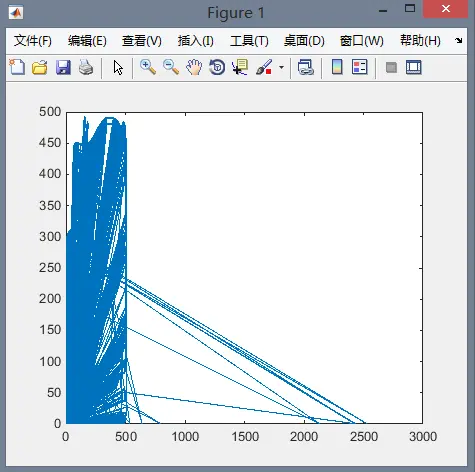Click the MATLAB logo in title bar
Screen dimensions: 475x472
tap(16, 13)
